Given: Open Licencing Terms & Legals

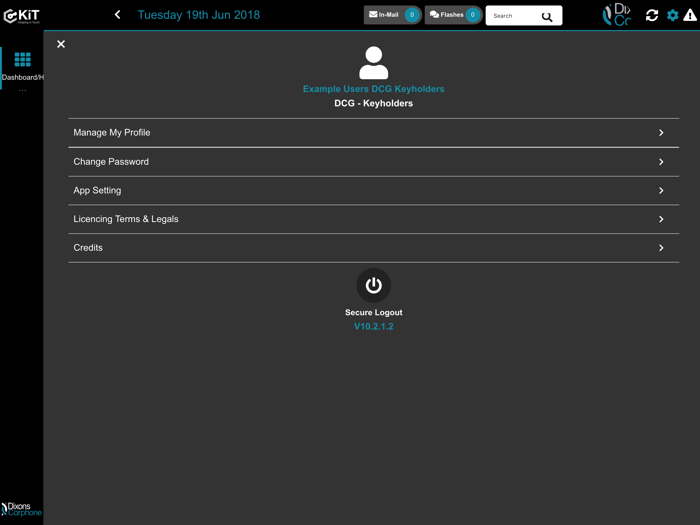Looking at the screenshot, I should click(374, 219).
